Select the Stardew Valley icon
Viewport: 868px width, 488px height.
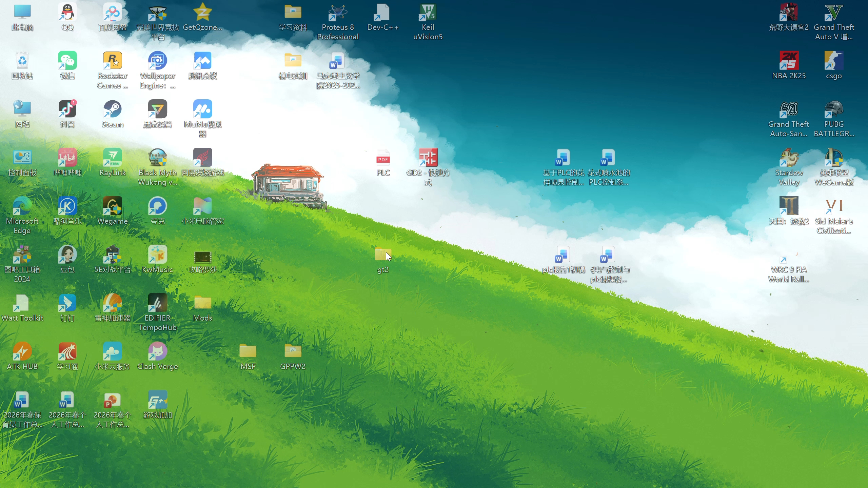pyautogui.click(x=789, y=158)
